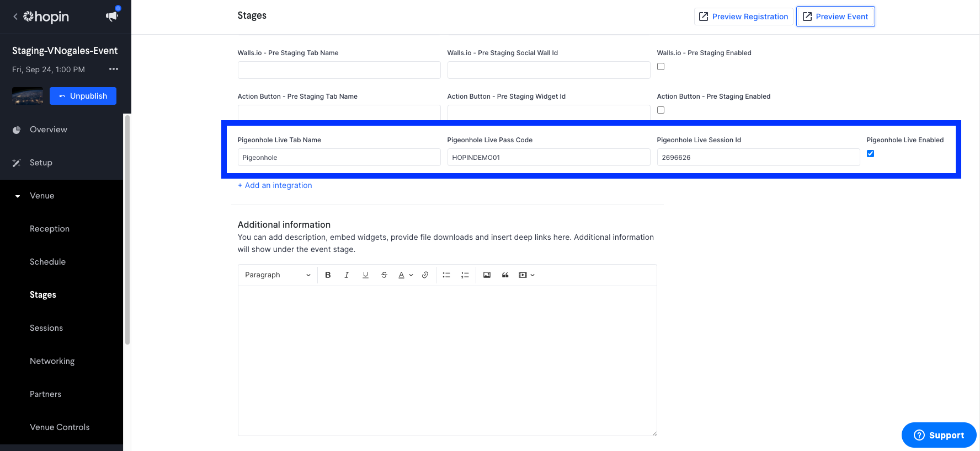Open the announcements megaphone icon
The height and width of the screenshot is (451, 980).
(112, 17)
